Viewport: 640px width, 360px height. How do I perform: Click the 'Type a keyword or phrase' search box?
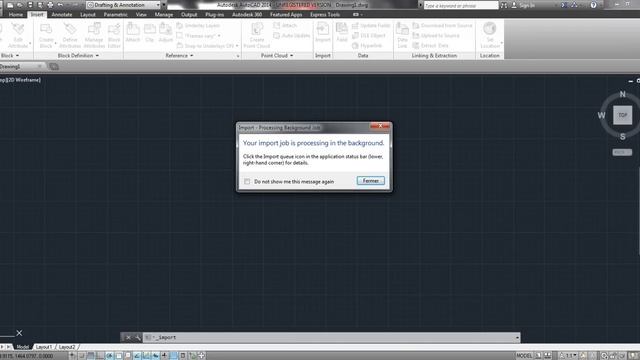click(x=461, y=5)
